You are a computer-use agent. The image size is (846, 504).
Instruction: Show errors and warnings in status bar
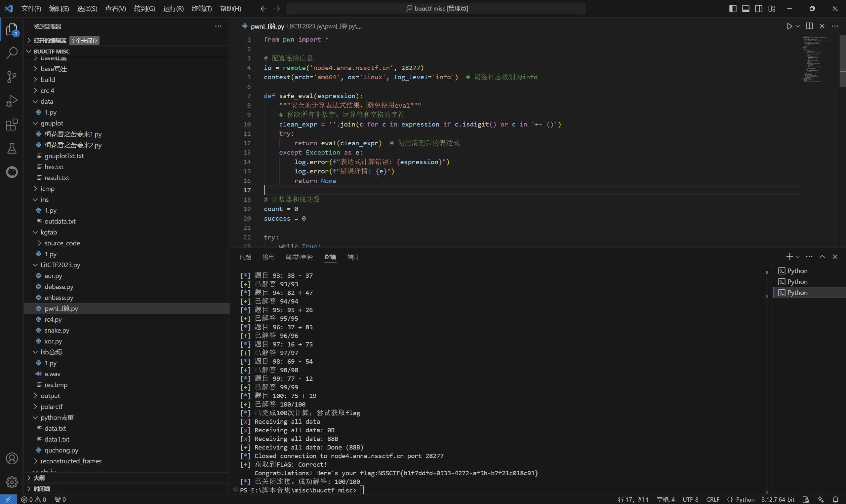tap(34, 499)
